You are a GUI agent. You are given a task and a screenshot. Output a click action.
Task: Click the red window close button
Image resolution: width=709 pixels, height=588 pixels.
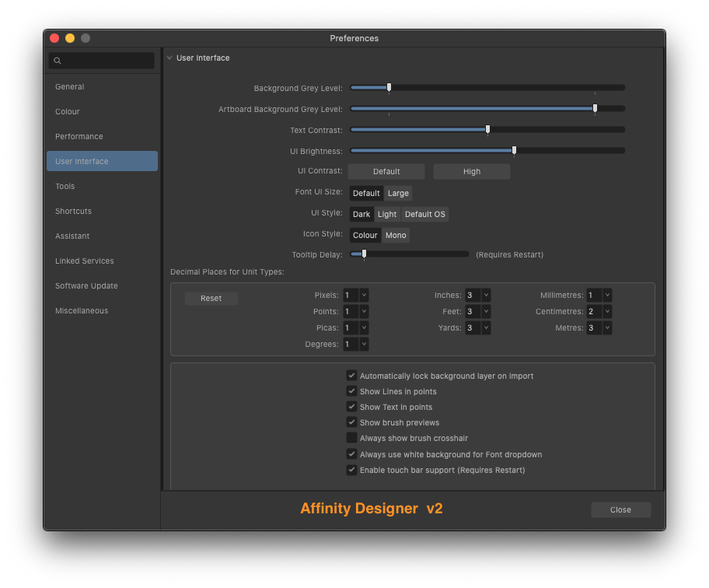click(54, 38)
